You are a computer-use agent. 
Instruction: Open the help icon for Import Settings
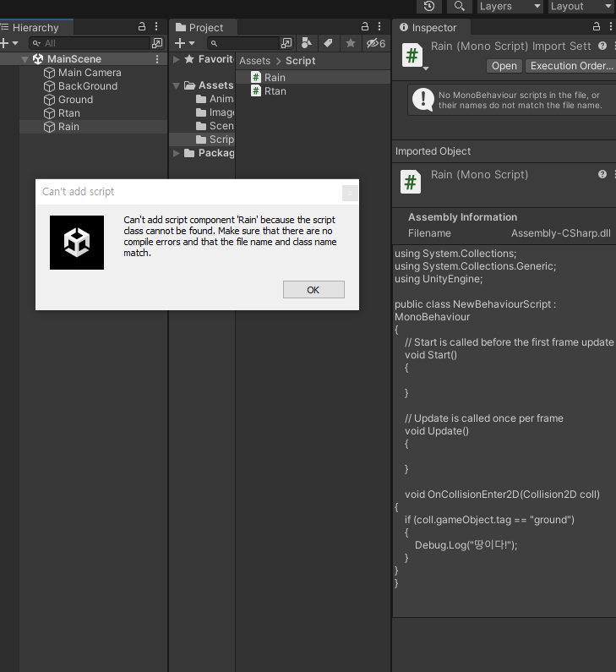[x=602, y=46]
